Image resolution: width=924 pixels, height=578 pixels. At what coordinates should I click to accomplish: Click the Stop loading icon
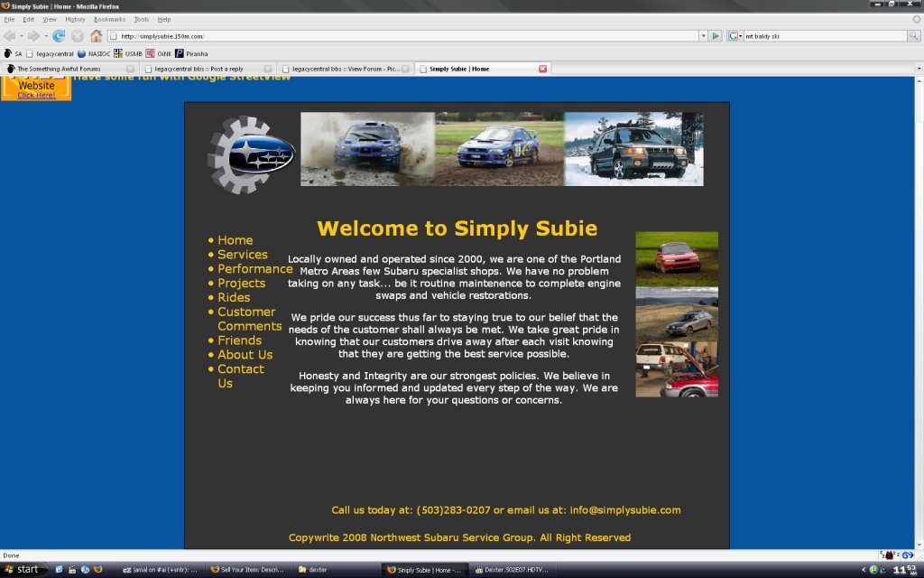(78, 36)
